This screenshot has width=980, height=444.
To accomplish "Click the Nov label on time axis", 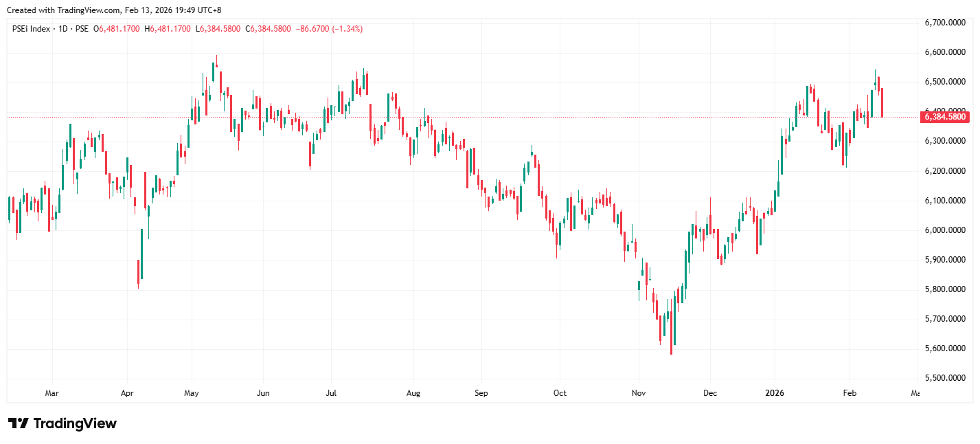I will (x=639, y=393).
